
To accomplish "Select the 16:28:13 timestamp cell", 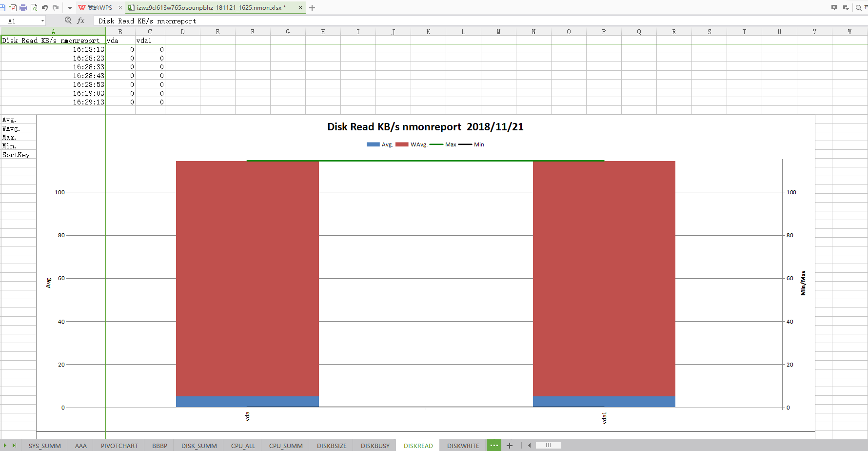I will click(x=53, y=49).
